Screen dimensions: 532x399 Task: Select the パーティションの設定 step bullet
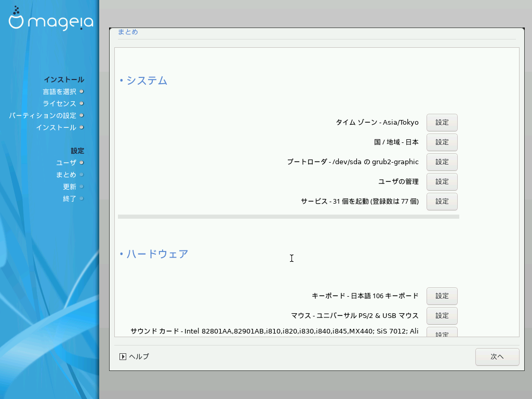[x=82, y=115]
